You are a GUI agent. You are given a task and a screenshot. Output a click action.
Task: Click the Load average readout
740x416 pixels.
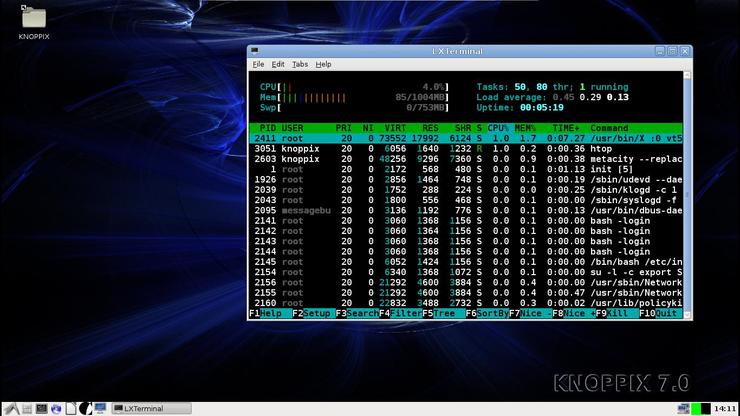(x=552, y=97)
